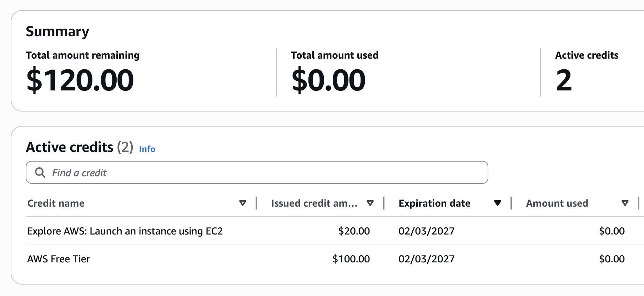This screenshot has width=644, height=296.
Task: Toggle the Expiration date sort arrow
Action: click(x=497, y=203)
